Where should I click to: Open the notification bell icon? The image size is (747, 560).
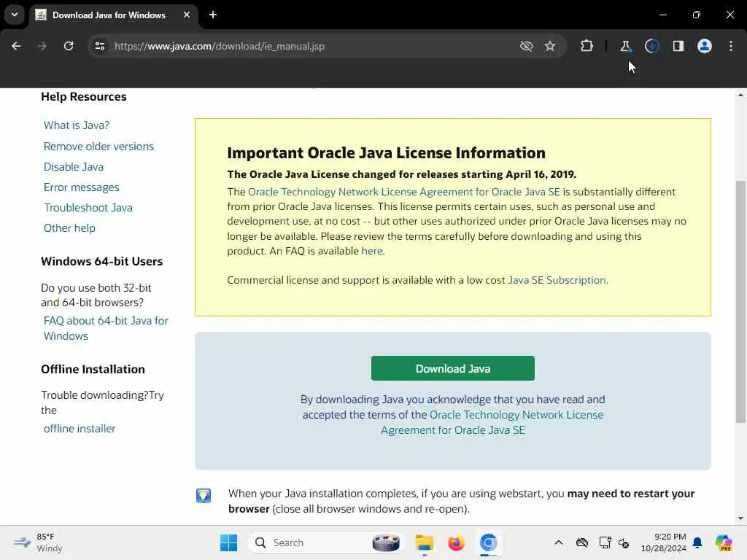pyautogui.click(x=697, y=542)
